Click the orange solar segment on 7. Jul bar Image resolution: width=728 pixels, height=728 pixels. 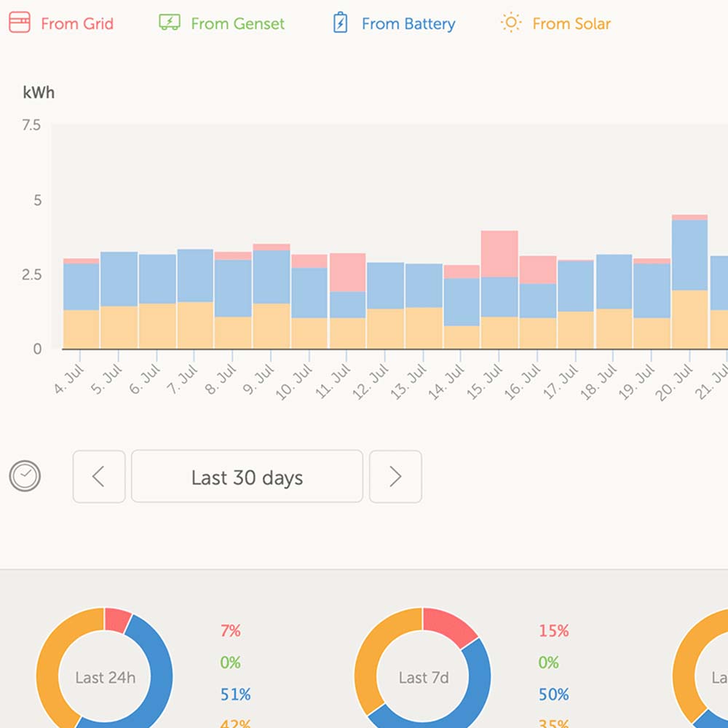click(195, 325)
